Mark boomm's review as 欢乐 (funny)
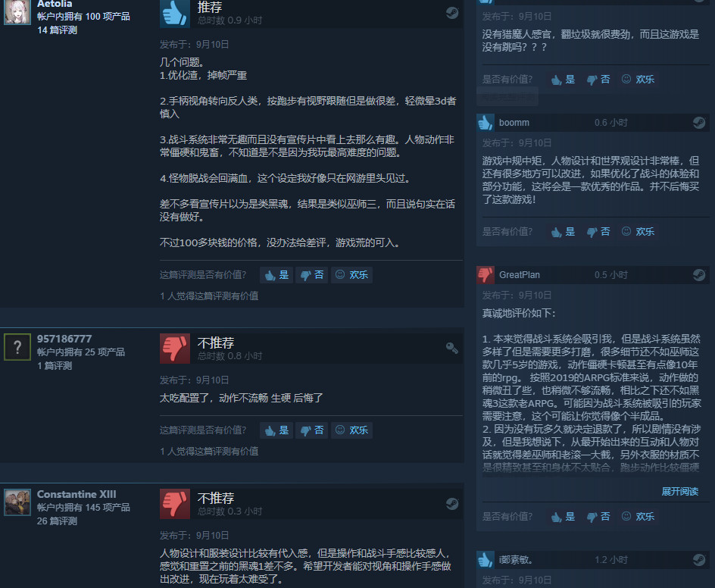This screenshot has height=588, width=715. [x=638, y=232]
